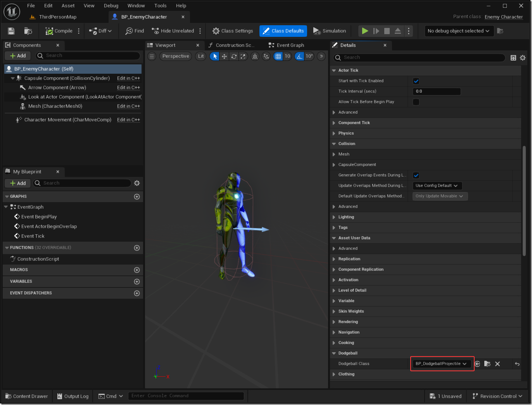The image size is (532, 405).
Task: Select the rotate tool in viewport toolbar
Action: (x=234, y=56)
